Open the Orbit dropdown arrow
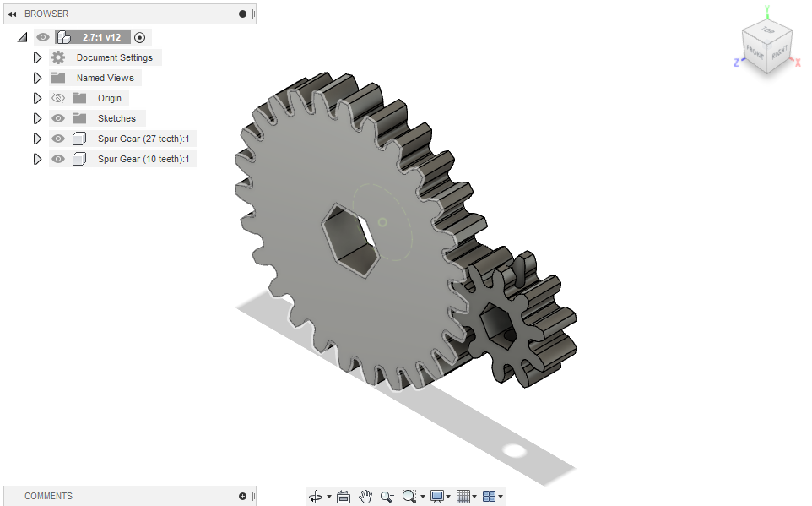The image size is (812, 506). (329, 497)
